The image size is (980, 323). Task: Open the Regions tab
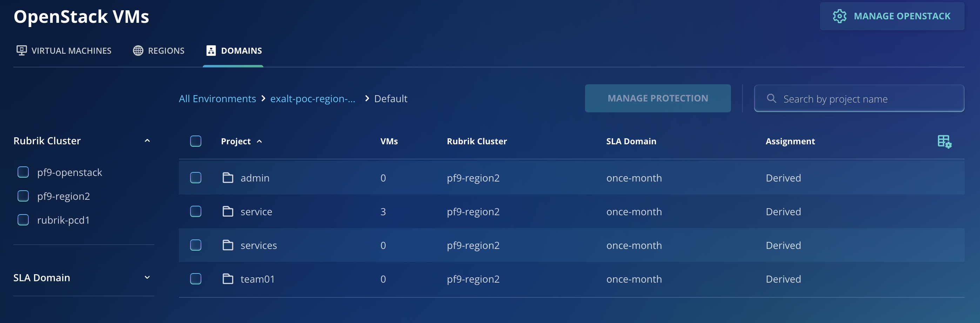159,51
